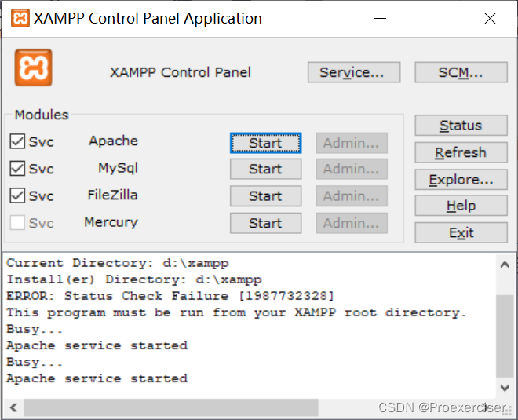
Task: Click 'This program must be run' log line
Action: click(236, 312)
